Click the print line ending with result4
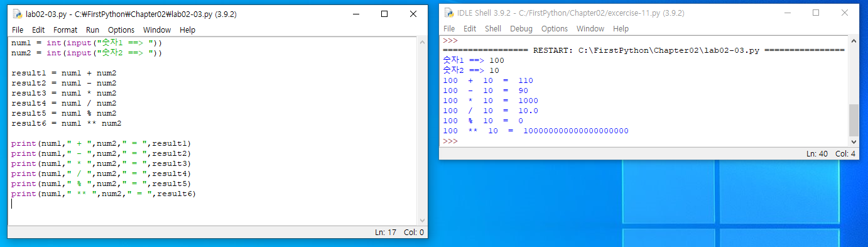The image size is (868, 247). [100, 173]
